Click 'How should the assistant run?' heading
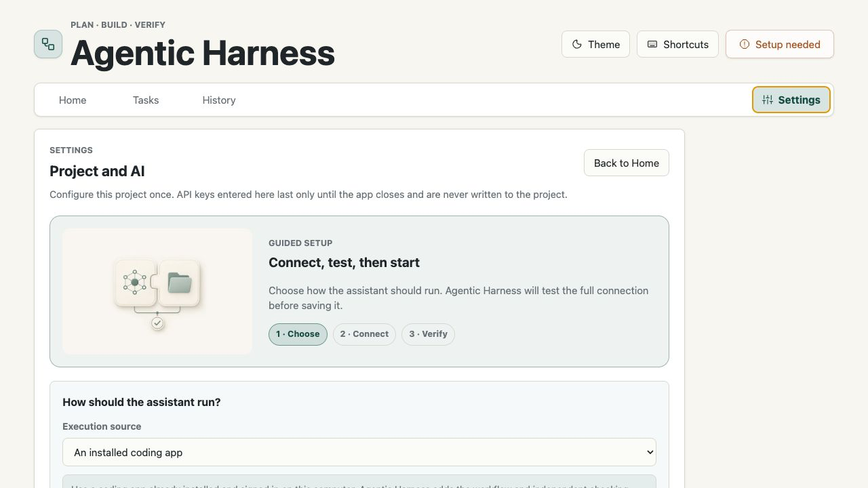This screenshot has height=488, width=868. (x=142, y=402)
